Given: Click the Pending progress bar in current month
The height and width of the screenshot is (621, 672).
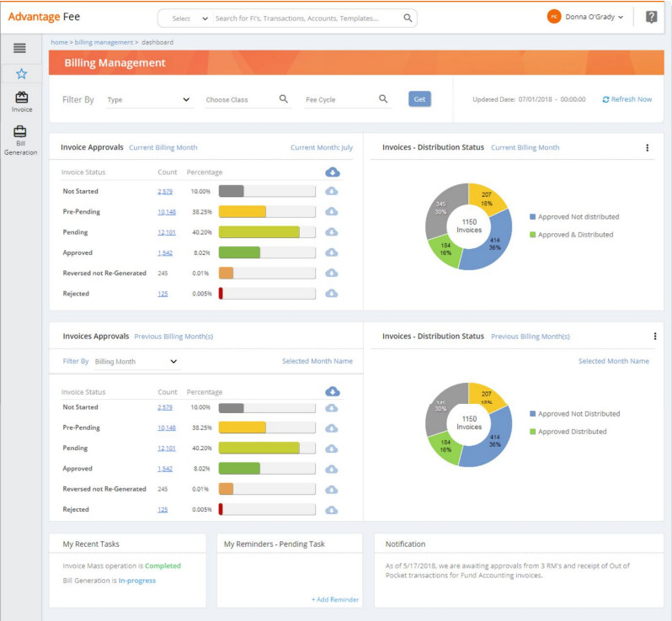Looking at the screenshot, I should point(267,232).
